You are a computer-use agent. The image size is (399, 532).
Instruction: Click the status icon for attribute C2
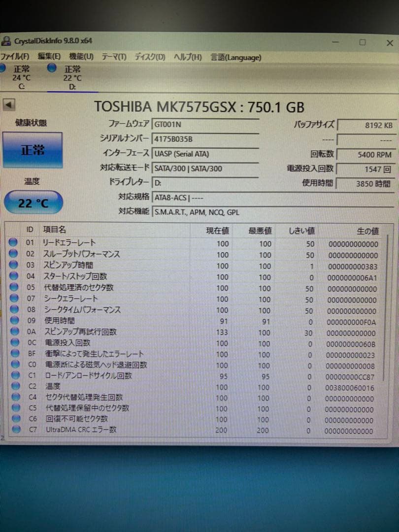click(x=16, y=386)
